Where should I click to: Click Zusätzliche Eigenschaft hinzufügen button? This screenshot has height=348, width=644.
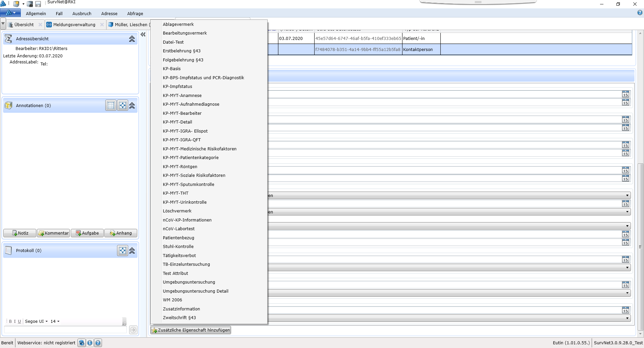click(191, 330)
